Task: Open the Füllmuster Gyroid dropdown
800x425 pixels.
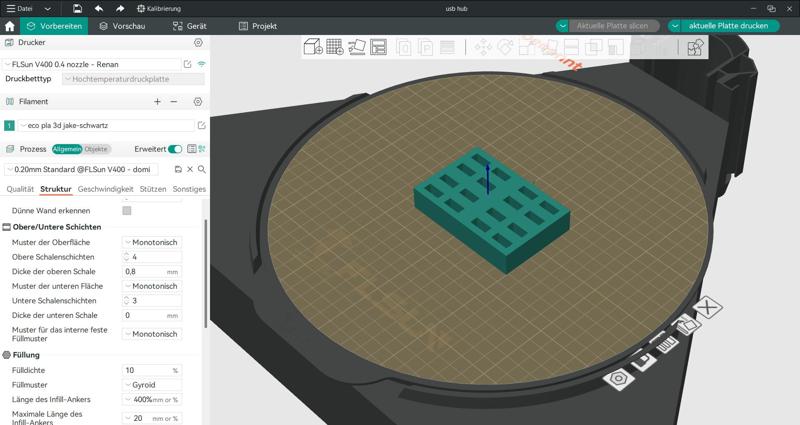Action: (152, 384)
